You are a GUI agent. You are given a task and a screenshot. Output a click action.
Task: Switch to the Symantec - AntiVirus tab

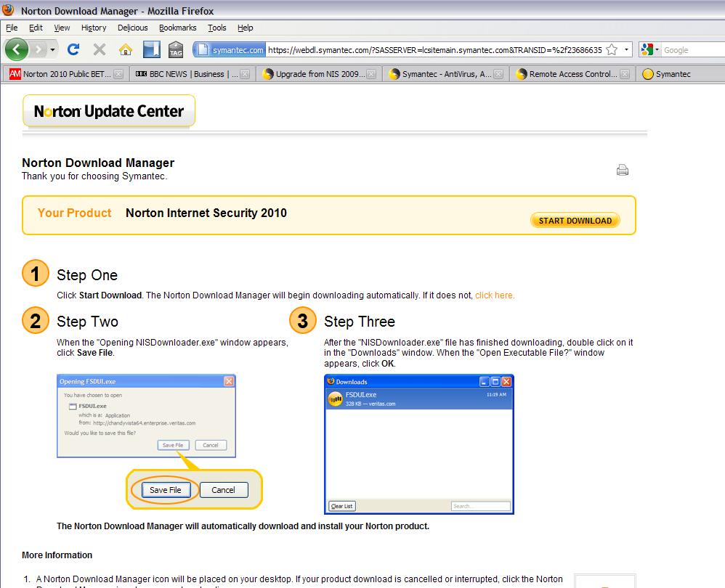pyautogui.click(x=445, y=74)
